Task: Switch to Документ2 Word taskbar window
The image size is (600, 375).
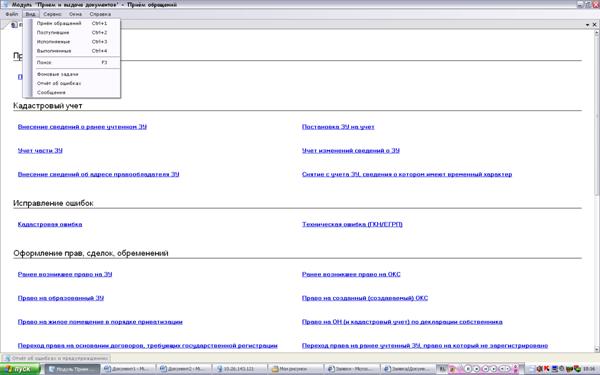Action: coord(184,369)
